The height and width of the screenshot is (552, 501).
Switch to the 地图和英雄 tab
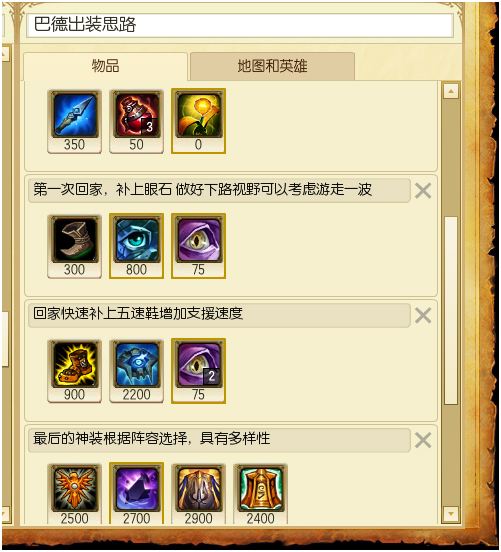click(x=272, y=66)
